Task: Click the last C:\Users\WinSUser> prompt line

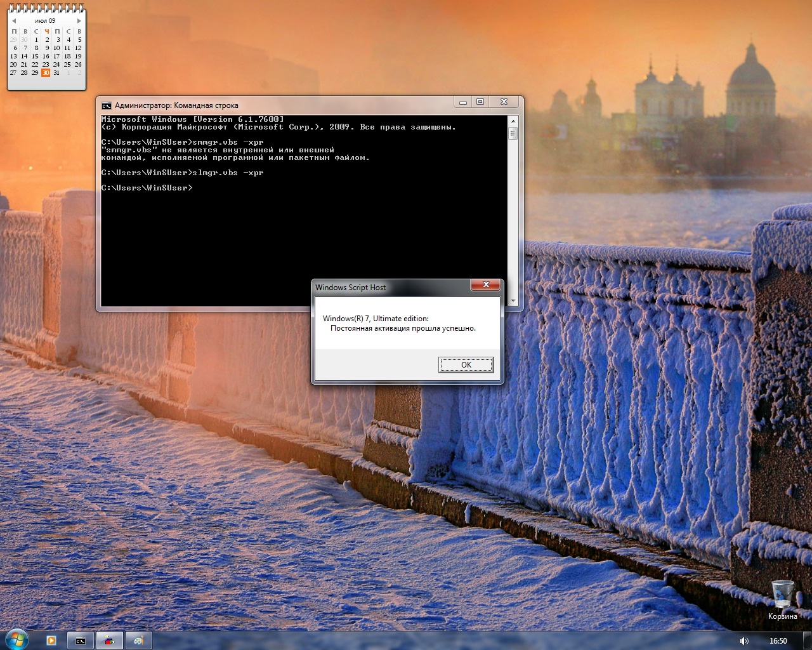Action: point(147,188)
